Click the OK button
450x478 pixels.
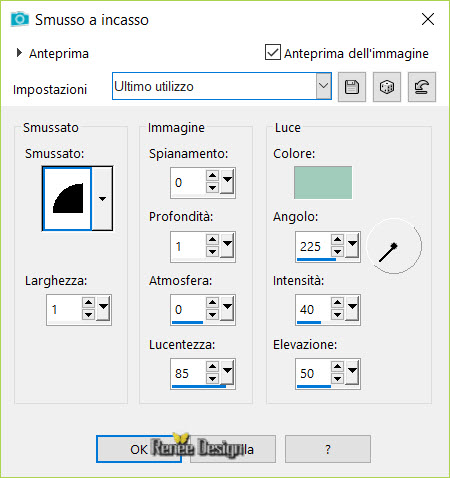coord(139,449)
